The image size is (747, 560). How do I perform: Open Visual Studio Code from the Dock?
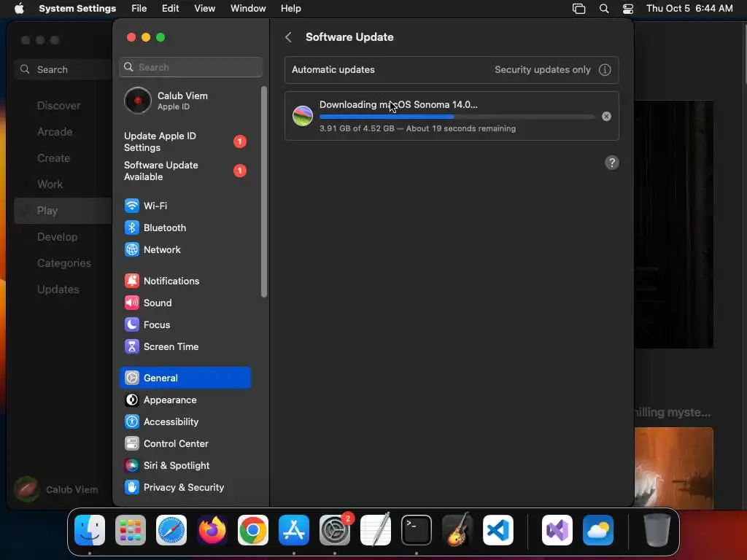(498, 530)
